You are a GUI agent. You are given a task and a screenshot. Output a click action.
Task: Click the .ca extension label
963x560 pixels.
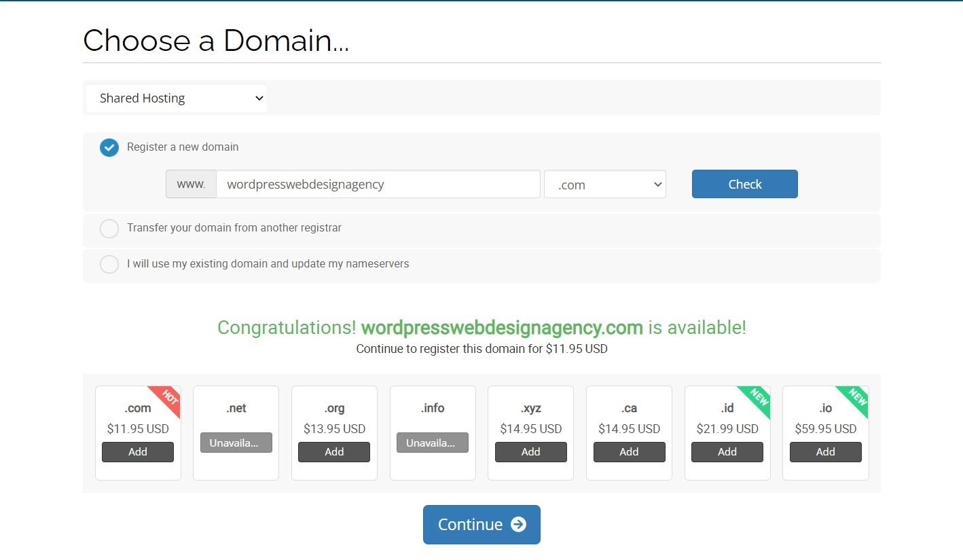pos(629,408)
